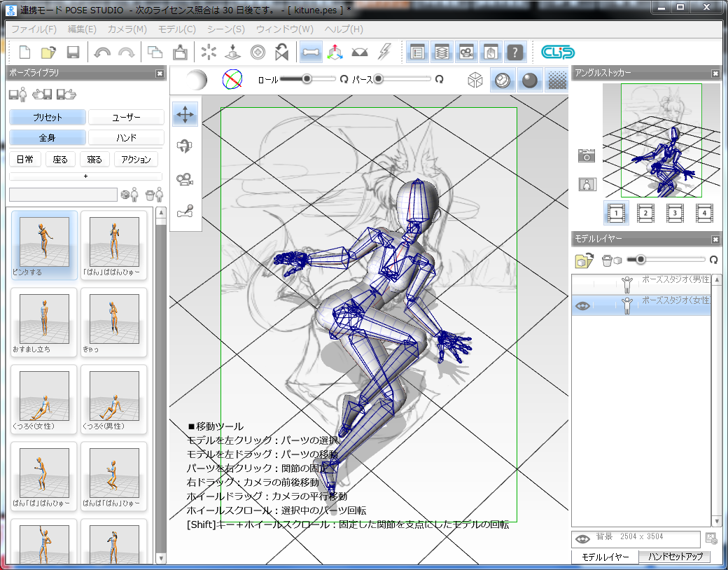The image size is (728, 570).
Task: Switch to the モデルレイヤー tab
Action: [605, 557]
